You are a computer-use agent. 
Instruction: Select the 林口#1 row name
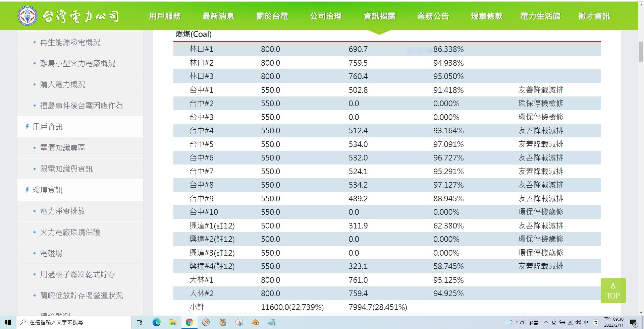(202, 49)
